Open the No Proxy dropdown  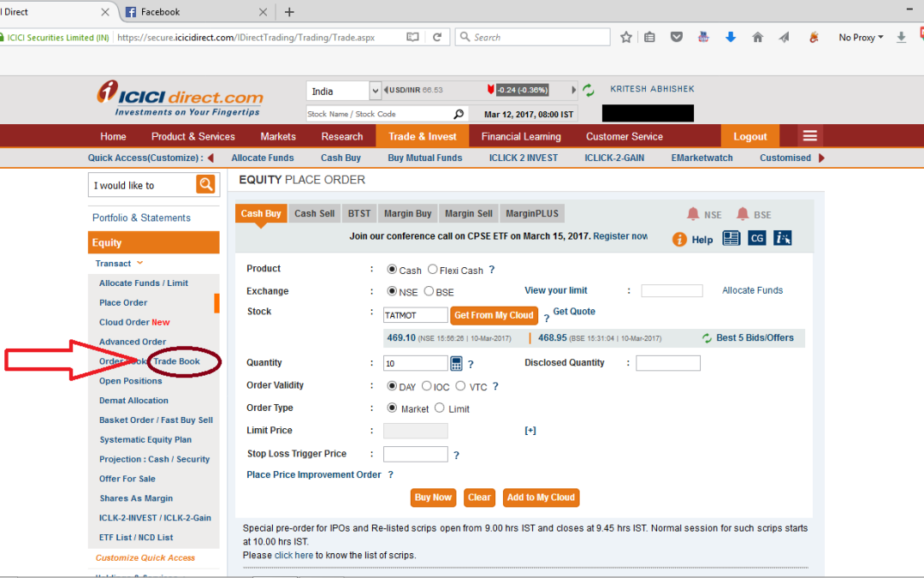click(861, 37)
